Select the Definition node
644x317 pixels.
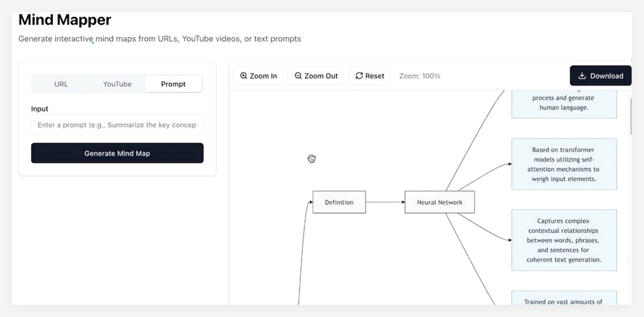[339, 202]
